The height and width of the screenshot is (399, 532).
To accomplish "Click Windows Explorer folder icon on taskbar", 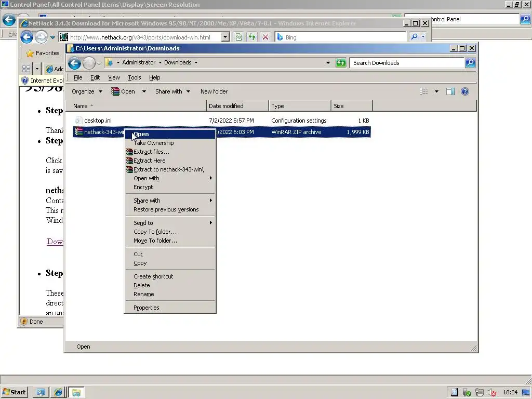I will (76, 392).
